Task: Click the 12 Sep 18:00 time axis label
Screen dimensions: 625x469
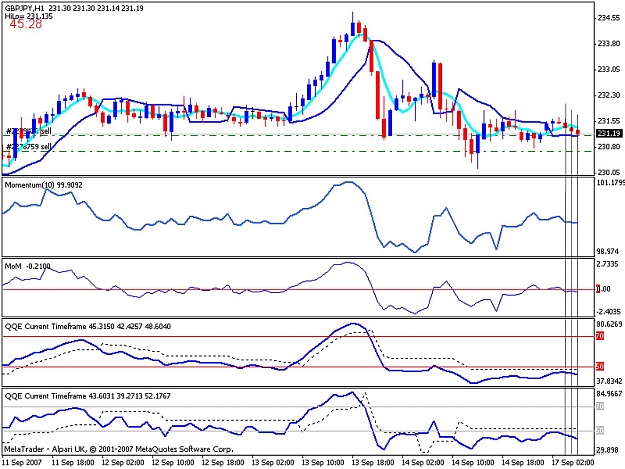Action: coord(223,462)
